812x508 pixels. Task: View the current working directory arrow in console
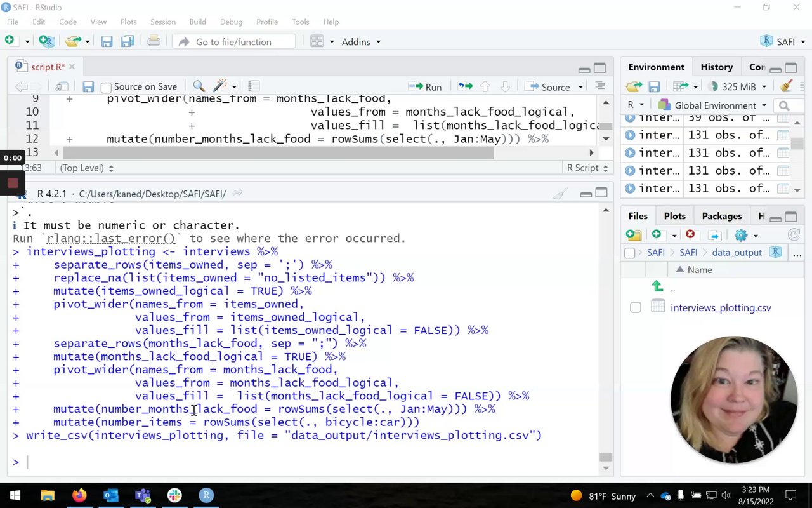238,193
